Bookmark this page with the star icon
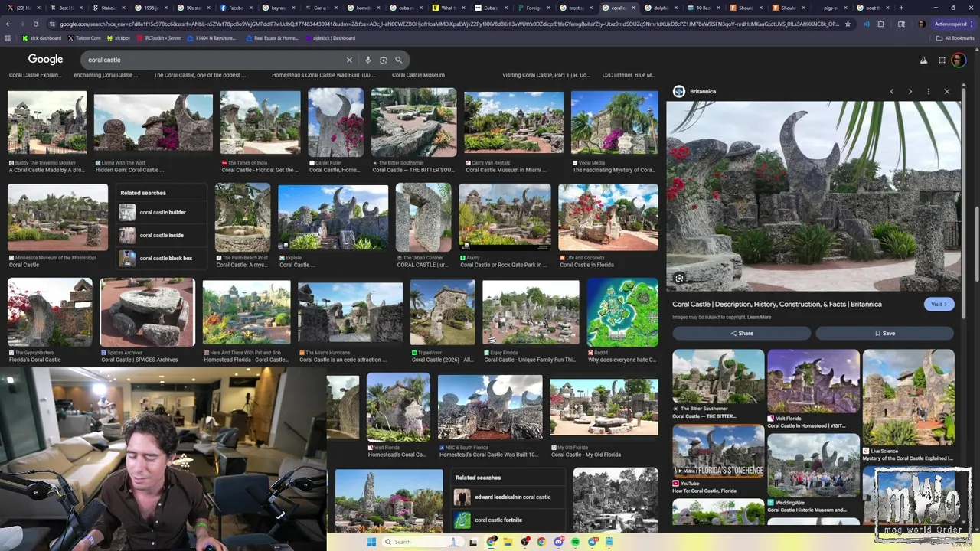The width and height of the screenshot is (980, 551). 848,24
